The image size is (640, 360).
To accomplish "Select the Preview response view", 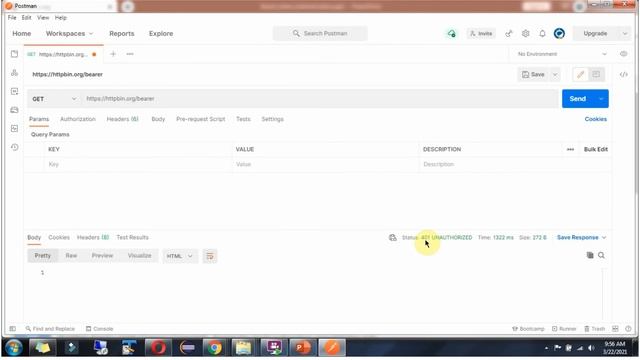I will [102, 256].
